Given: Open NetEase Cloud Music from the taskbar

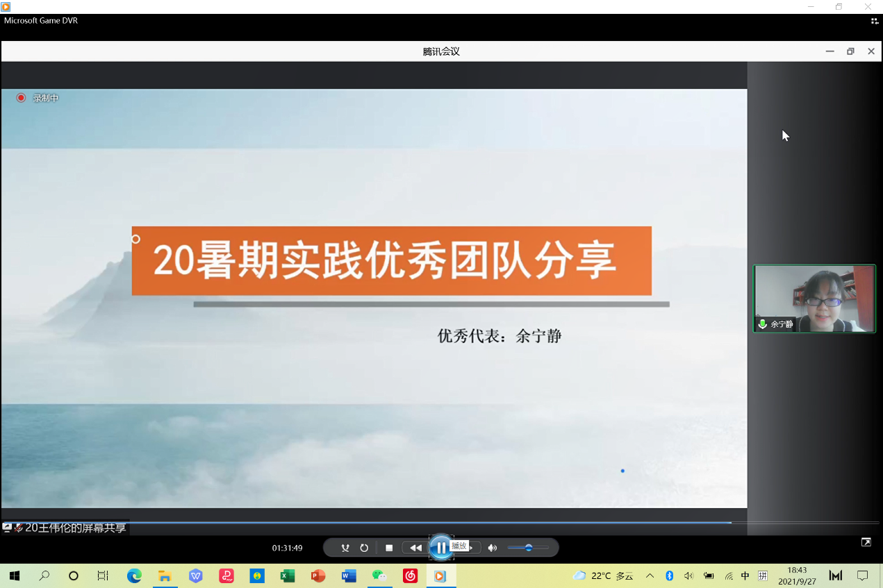Looking at the screenshot, I should click(411, 576).
